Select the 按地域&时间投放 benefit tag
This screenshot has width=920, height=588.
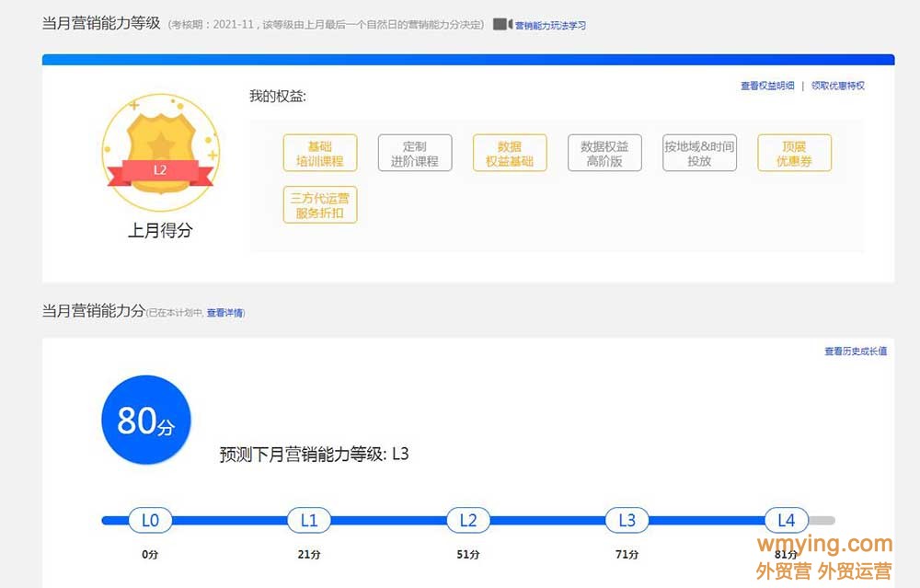pyautogui.click(x=699, y=153)
